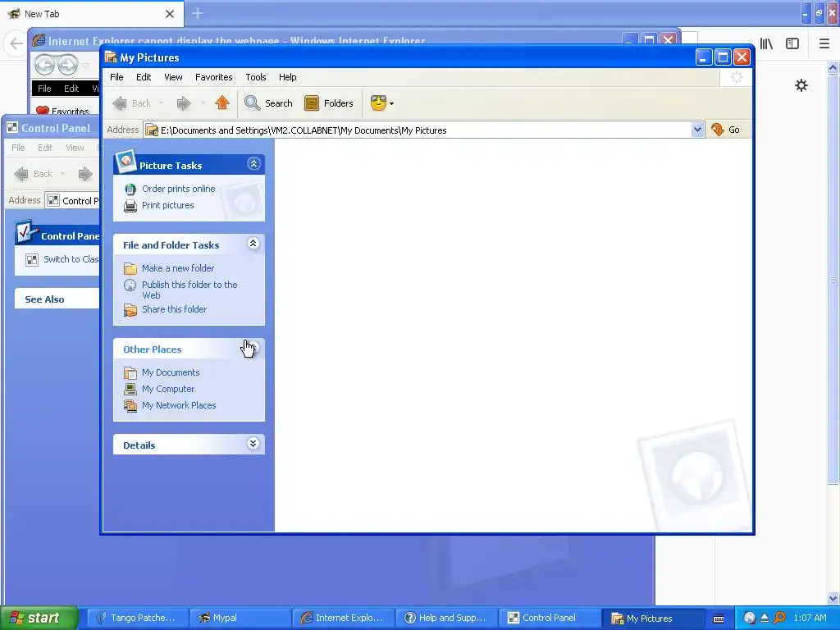Open the browser Library icon
The image size is (840, 630).
click(766, 43)
